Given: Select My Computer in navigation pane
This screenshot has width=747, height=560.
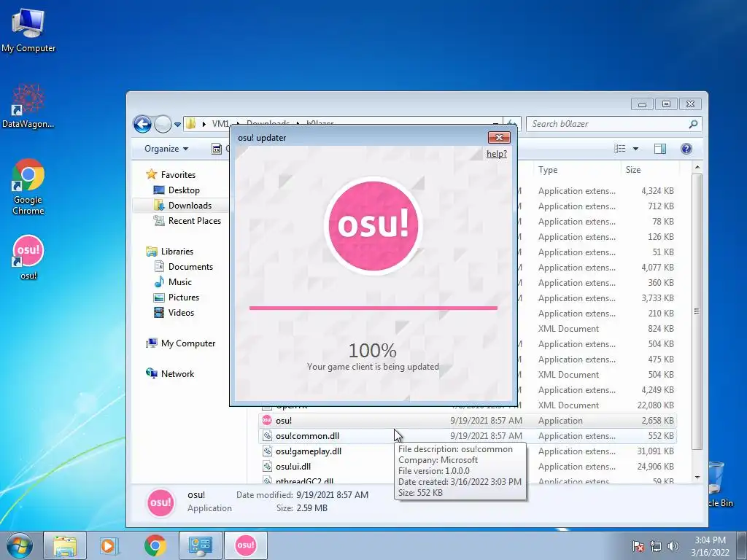Looking at the screenshot, I should [187, 343].
